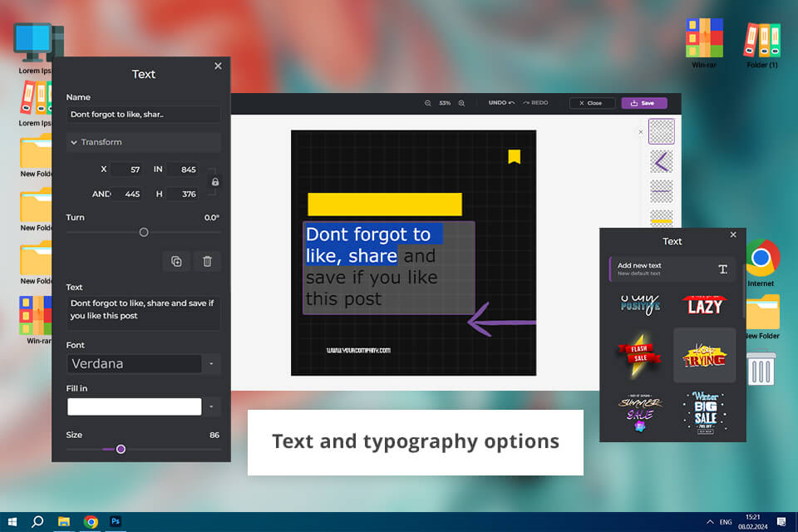The width and height of the screenshot is (798, 532).
Task: Click the editor Close button
Action: [x=592, y=103]
